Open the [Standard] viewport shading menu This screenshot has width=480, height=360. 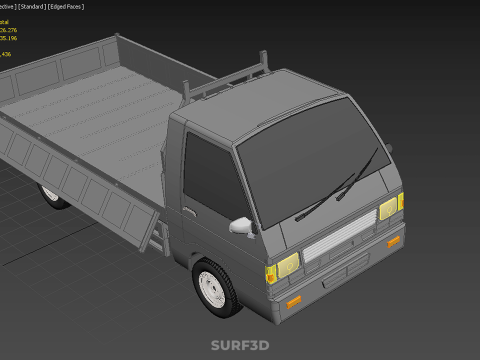pyautogui.click(x=32, y=7)
